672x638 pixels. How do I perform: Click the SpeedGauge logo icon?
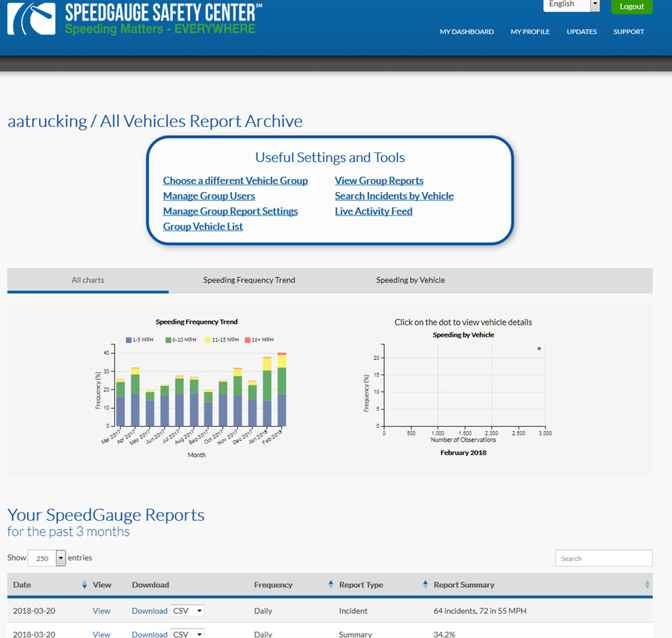tap(31, 19)
